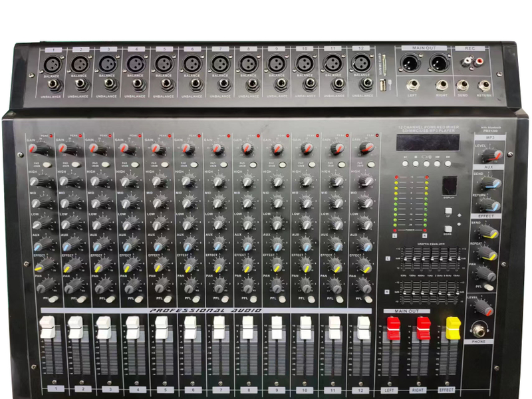This screenshot has width=532, height=399.
Task: Click the yellow EFFECT master fader
Action: (x=453, y=327)
